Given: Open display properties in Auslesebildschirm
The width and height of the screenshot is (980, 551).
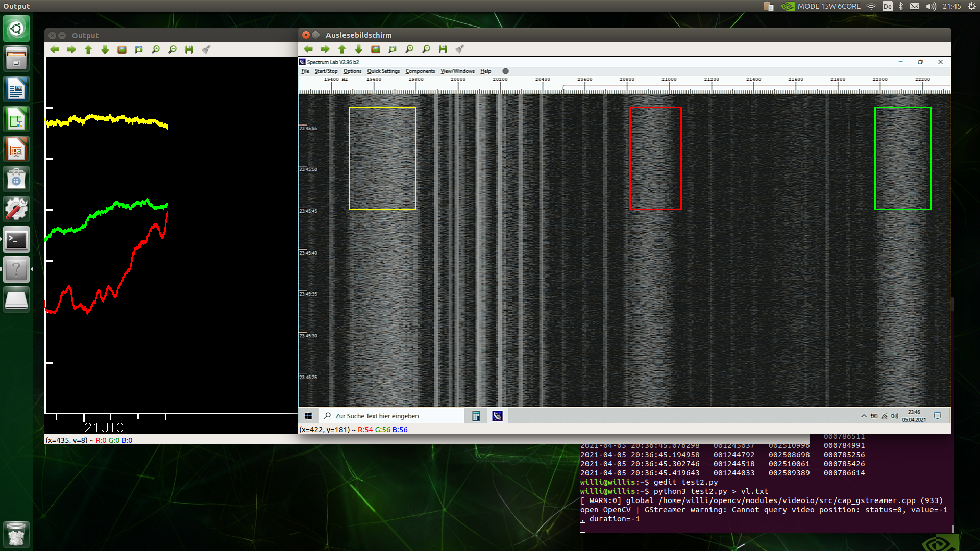Looking at the screenshot, I should pos(460,49).
